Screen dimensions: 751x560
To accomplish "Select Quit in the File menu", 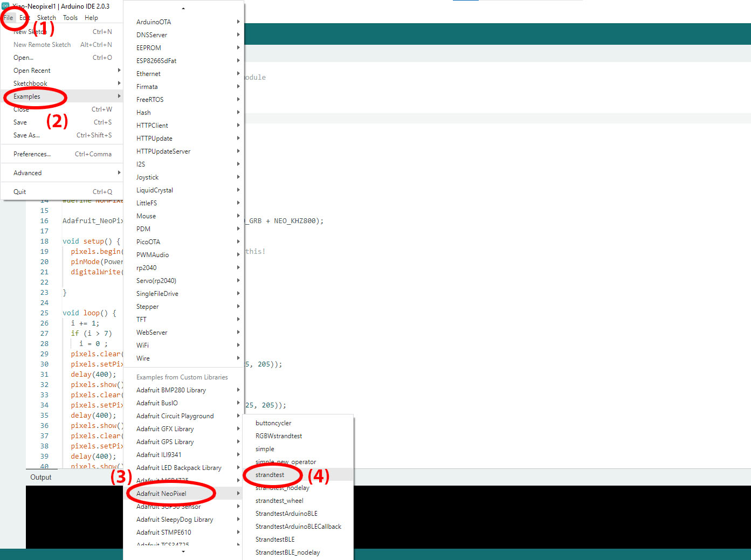I will pyautogui.click(x=61, y=192).
